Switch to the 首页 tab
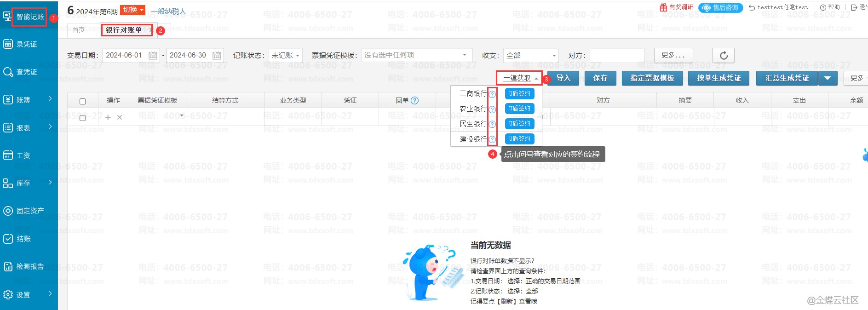868x310 pixels. pos(79,30)
